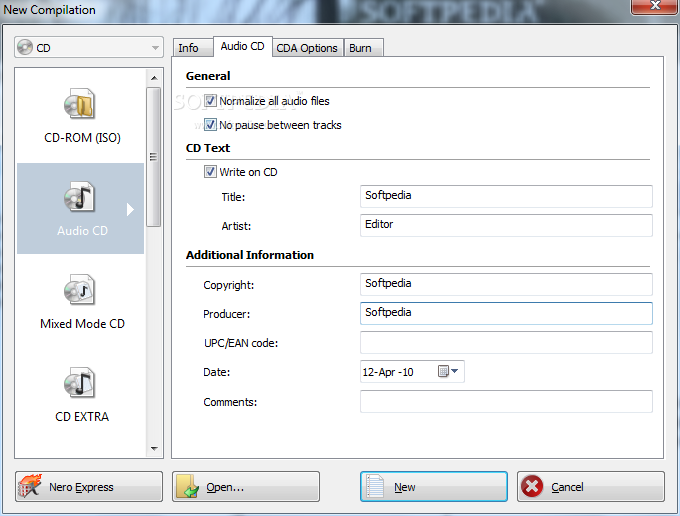Click the compilation list scroll down arrow
Viewport: 680px width, 516px height.
(154, 449)
